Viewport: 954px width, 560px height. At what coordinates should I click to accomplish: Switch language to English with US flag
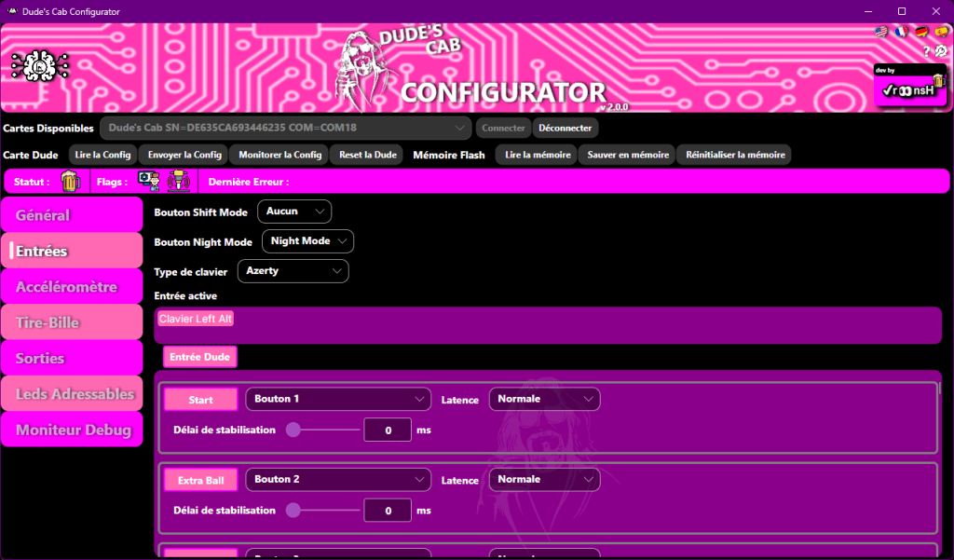[x=881, y=32]
